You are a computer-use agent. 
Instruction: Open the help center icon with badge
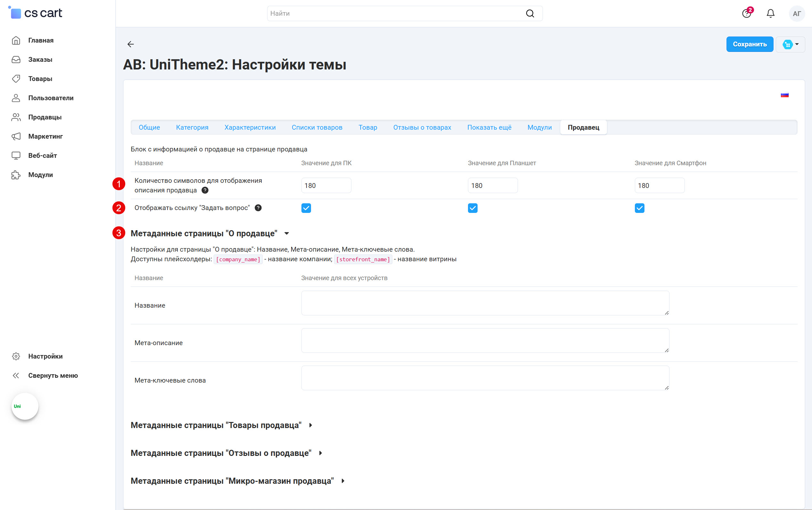click(747, 13)
